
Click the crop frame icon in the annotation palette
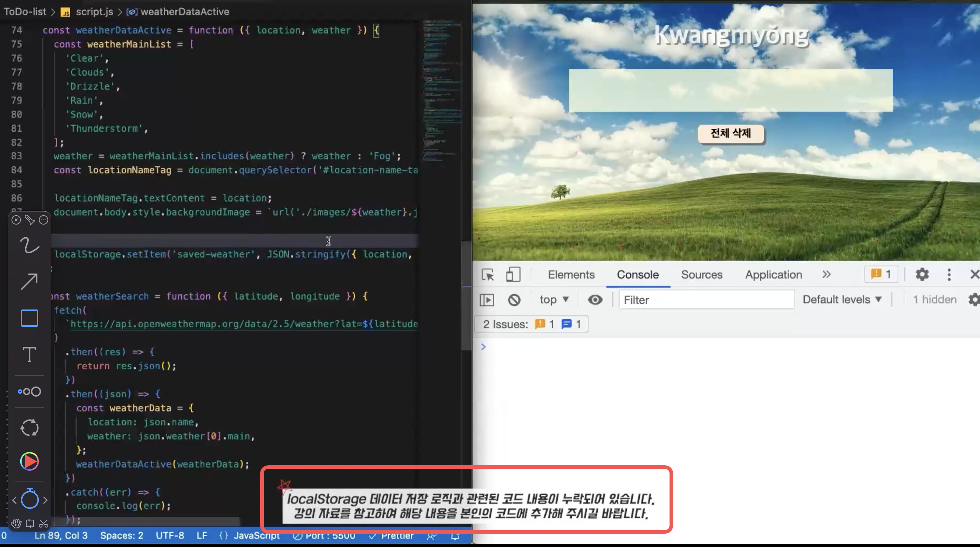click(x=30, y=523)
